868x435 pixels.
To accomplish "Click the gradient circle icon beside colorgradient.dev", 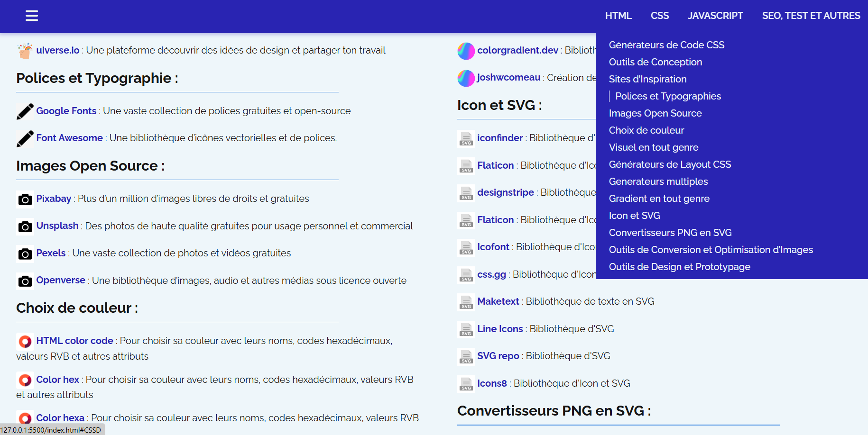I will [466, 51].
